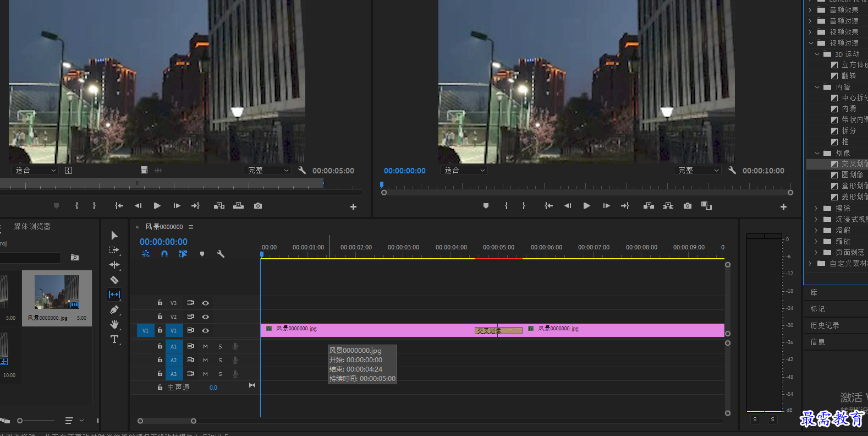868x436 pixels.
Task: Toggle V2 track output eye
Action: click(205, 317)
